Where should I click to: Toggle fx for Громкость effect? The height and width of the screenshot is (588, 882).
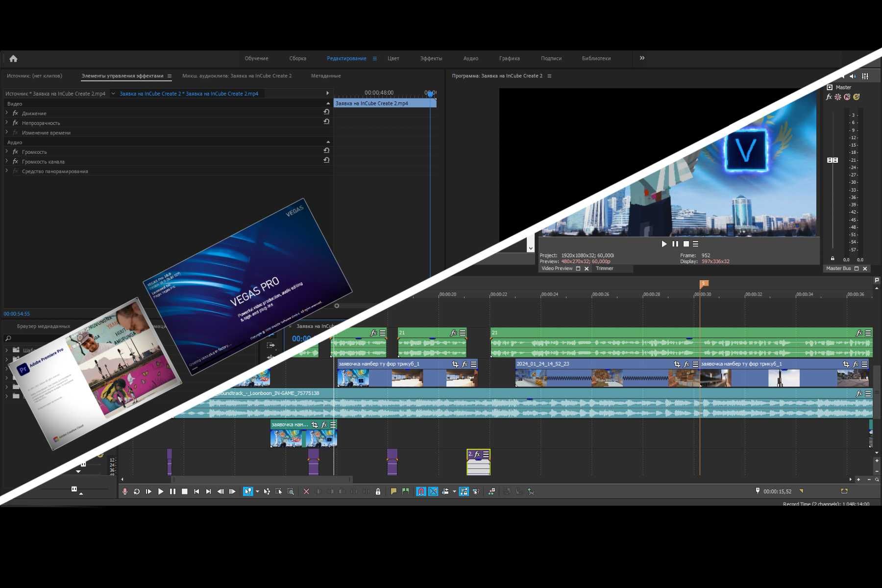tap(15, 152)
